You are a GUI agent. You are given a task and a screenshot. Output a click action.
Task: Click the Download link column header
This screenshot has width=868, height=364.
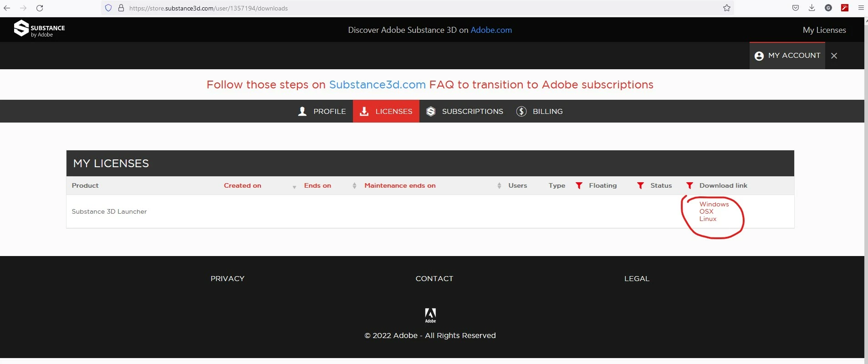[723, 185]
